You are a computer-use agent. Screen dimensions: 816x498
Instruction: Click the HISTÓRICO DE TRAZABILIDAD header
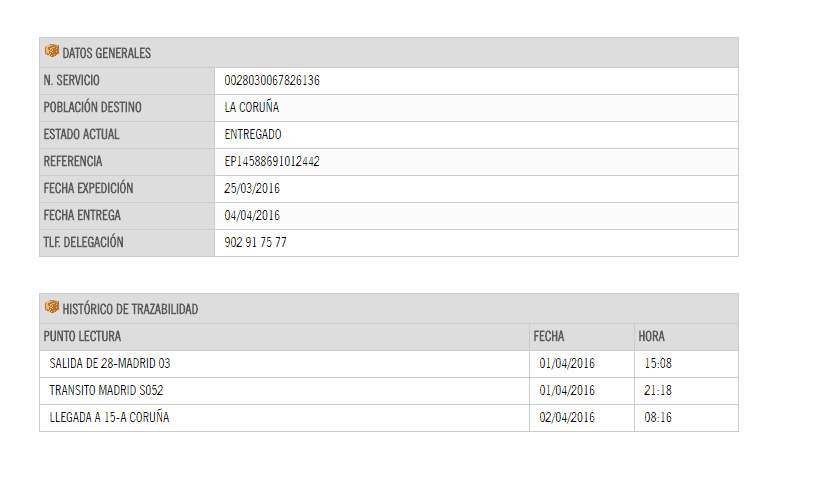click(389, 309)
